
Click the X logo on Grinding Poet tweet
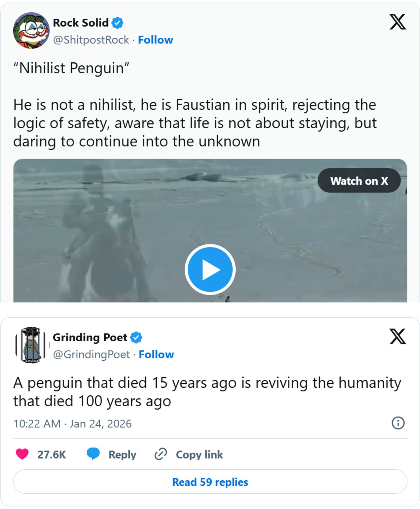click(x=397, y=336)
